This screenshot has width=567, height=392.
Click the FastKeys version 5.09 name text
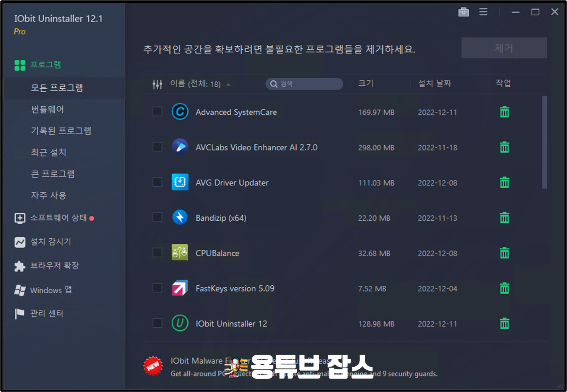click(x=235, y=288)
